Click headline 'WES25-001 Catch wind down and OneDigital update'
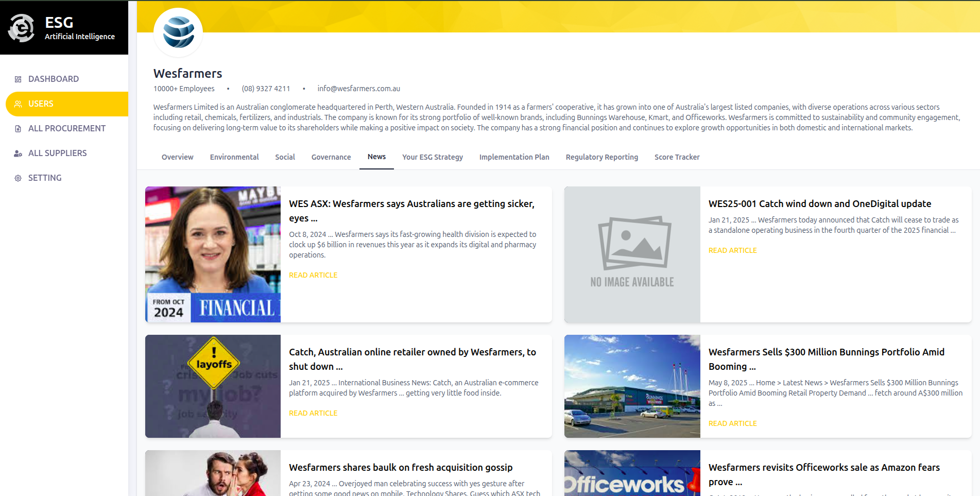This screenshot has height=496, width=980. click(x=820, y=203)
